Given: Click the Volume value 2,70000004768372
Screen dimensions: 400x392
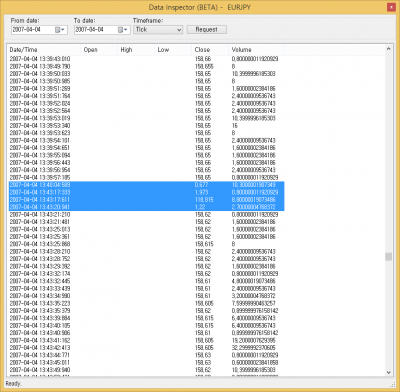Looking at the screenshot, I should 254,207.
